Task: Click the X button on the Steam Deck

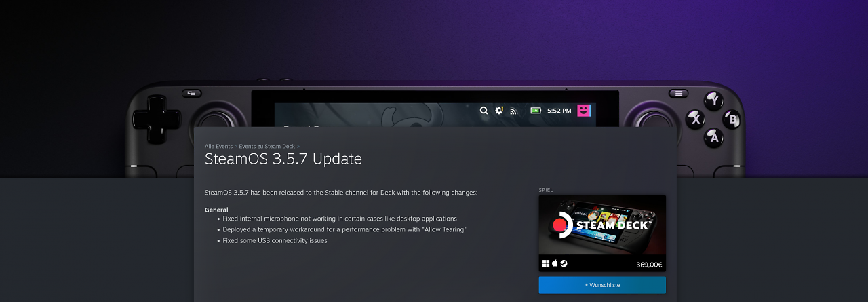Action: point(695,119)
